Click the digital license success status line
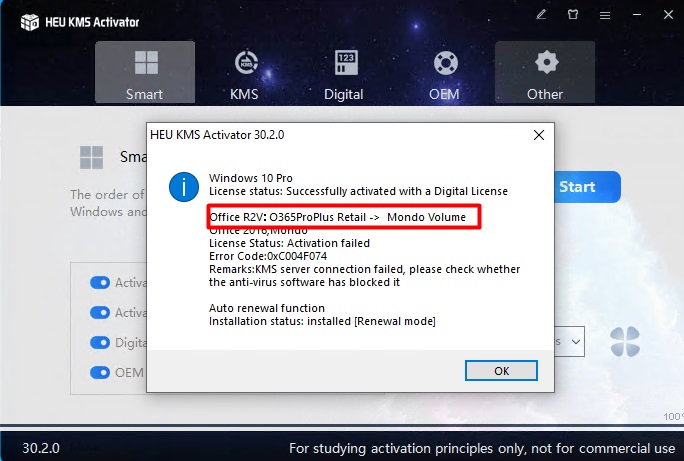This screenshot has height=461, width=684. coord(358,191)
